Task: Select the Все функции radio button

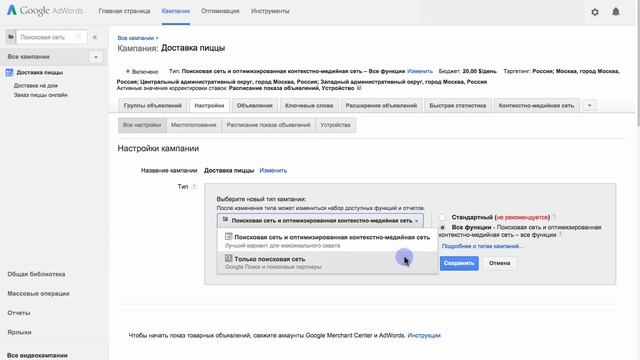Action: (442, 227)
